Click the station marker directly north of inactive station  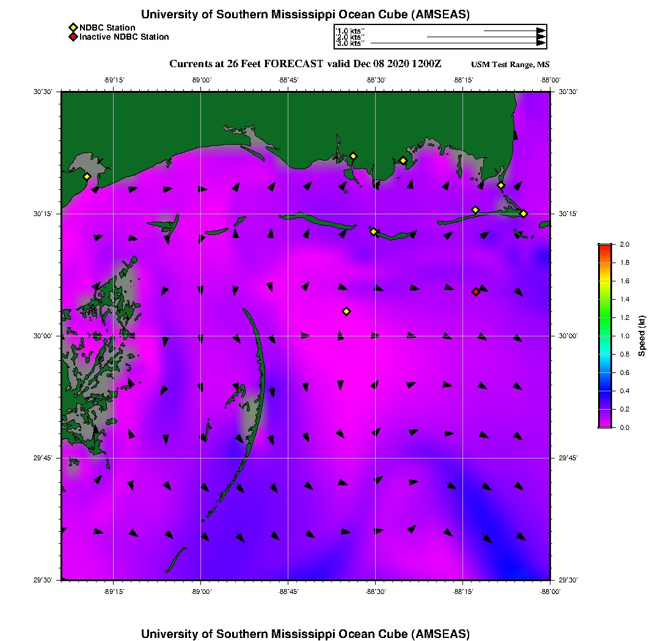click(475, 210)
